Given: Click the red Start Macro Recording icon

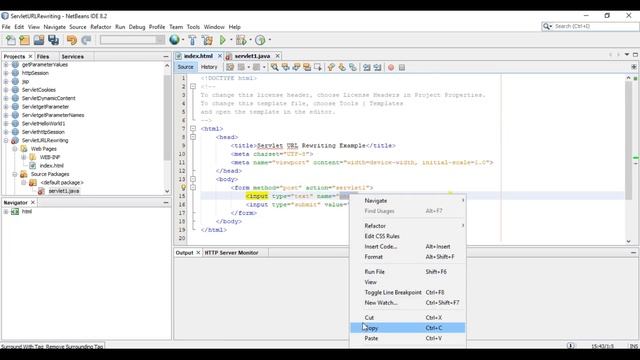Looking at the screenshot, I should click(391, 67).
